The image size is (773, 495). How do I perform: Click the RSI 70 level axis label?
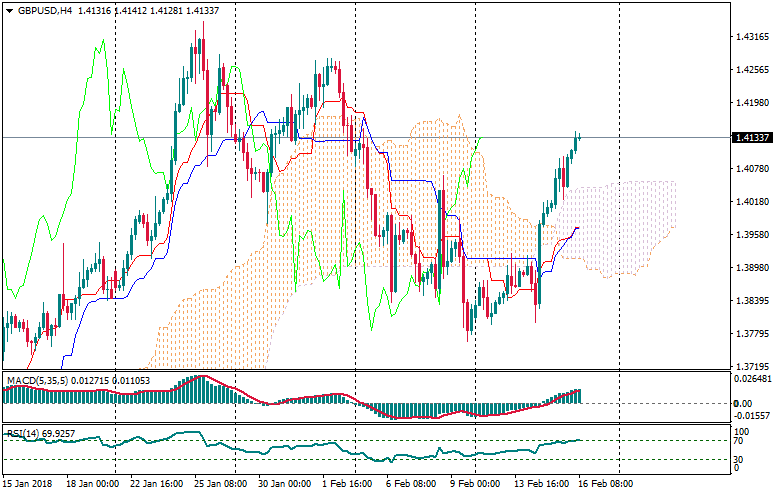click(x=738, y=440)
